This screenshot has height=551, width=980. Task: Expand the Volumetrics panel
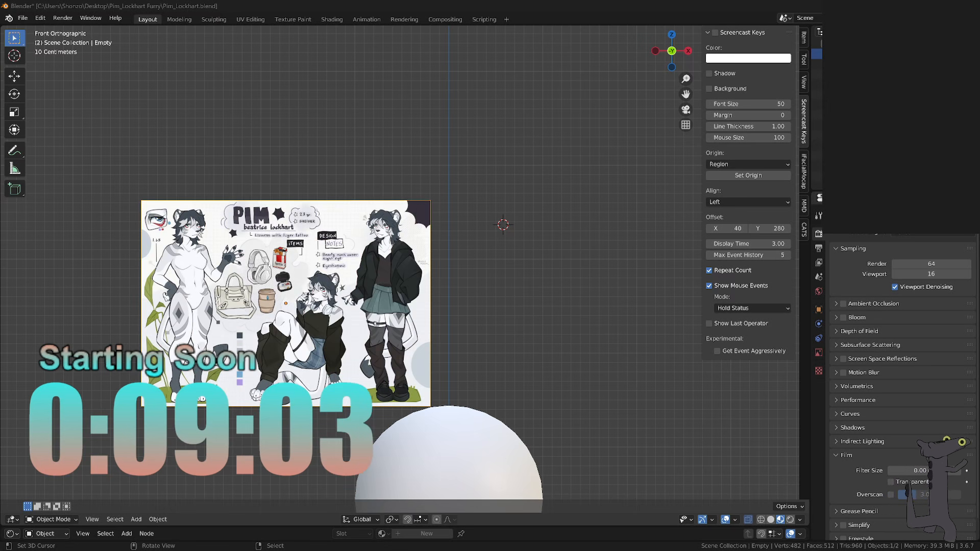[856, 386]
